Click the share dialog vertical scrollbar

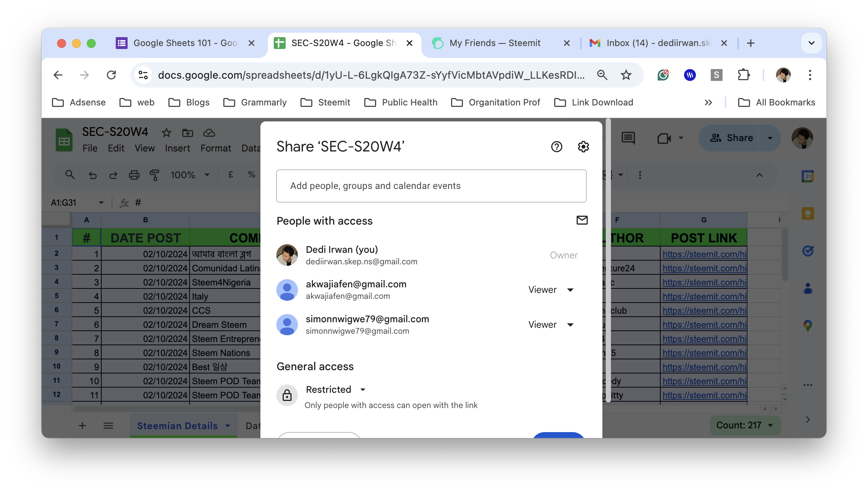click(608, 260)
